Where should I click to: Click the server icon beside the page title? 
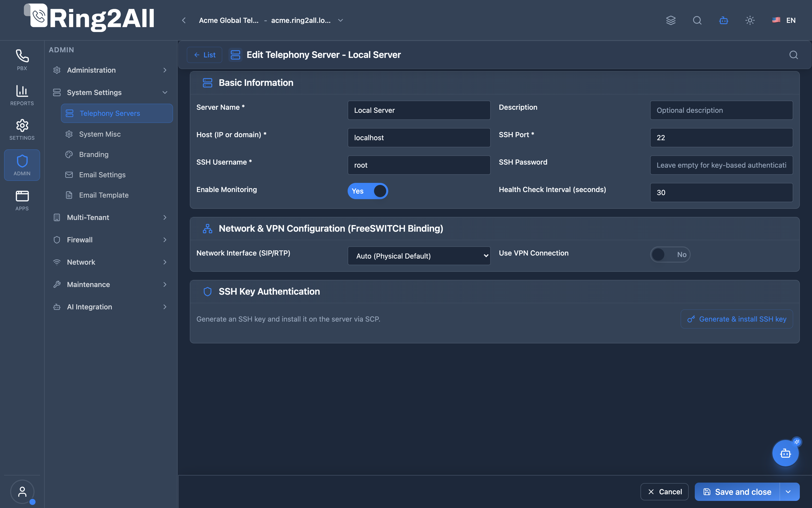235,55
